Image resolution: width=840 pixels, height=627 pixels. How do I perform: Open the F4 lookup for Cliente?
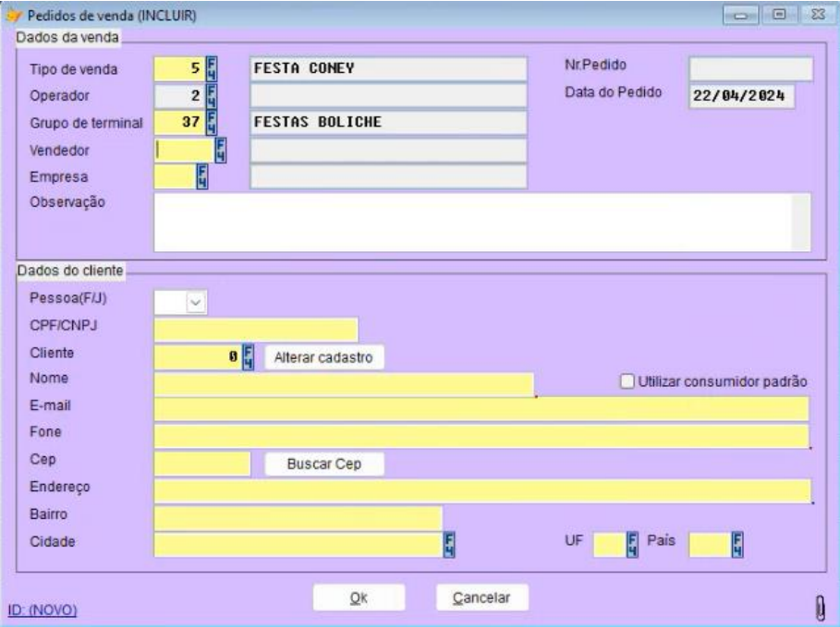pos(248,356)
